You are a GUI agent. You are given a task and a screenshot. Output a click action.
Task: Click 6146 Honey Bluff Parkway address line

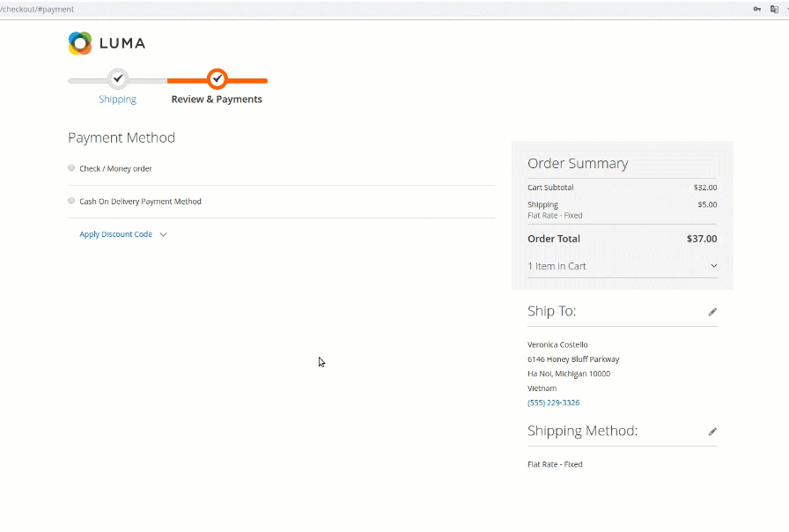(573, 359)
